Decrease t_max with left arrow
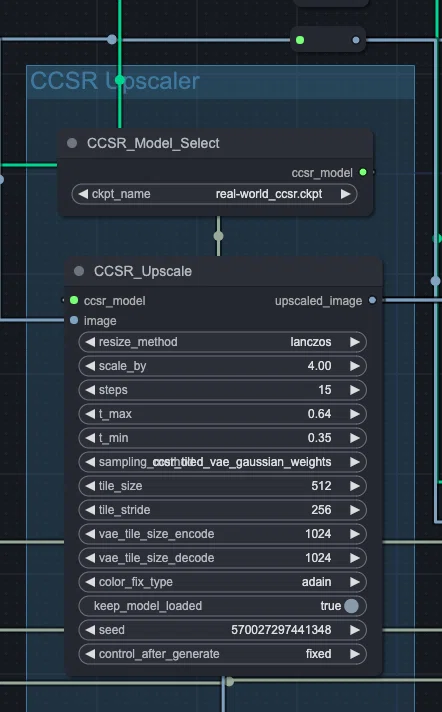 pyautogui.click(x=90, y=414)
